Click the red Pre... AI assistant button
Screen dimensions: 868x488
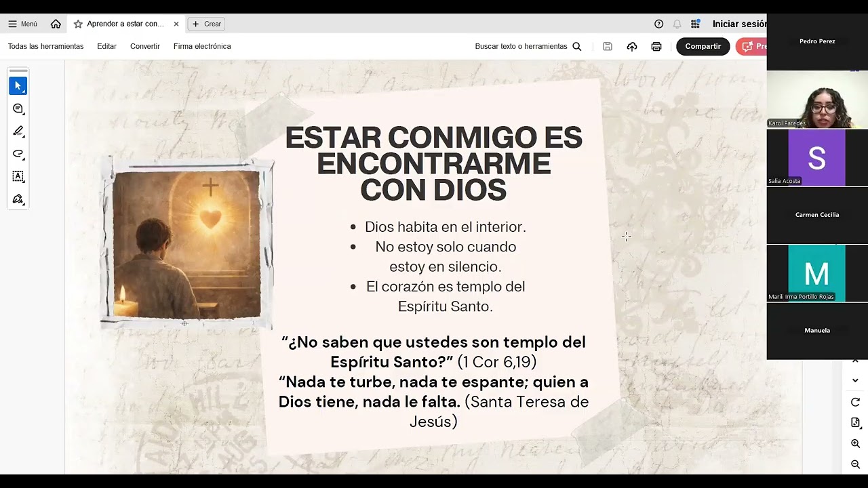pos(751,46)
